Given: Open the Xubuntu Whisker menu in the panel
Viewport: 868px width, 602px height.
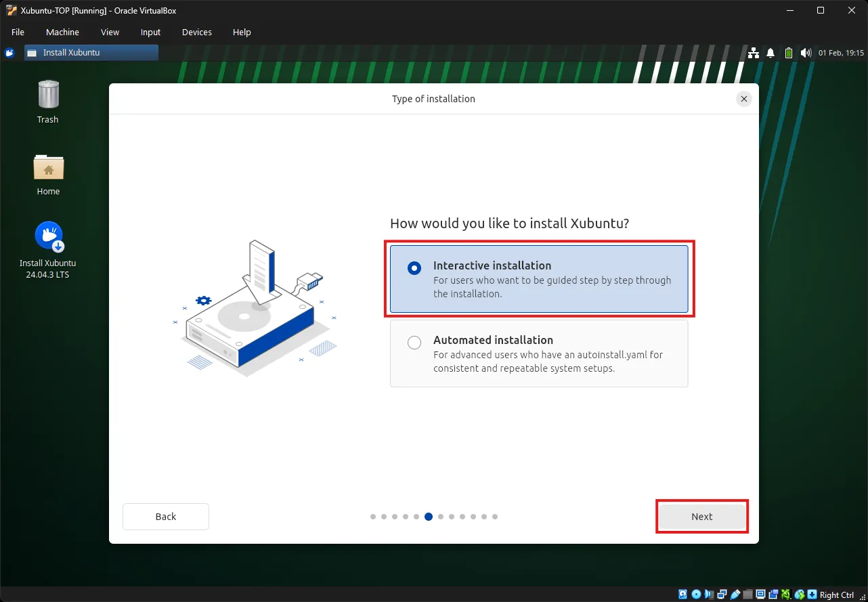Looking at the screenshot, I should pyautogui.click(x=9, y=53).
